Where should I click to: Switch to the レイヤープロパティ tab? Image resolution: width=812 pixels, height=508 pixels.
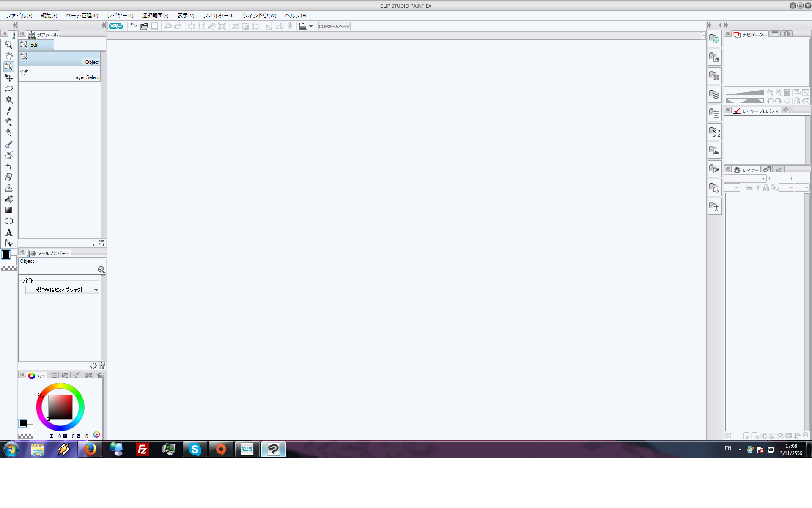[757, 111]
